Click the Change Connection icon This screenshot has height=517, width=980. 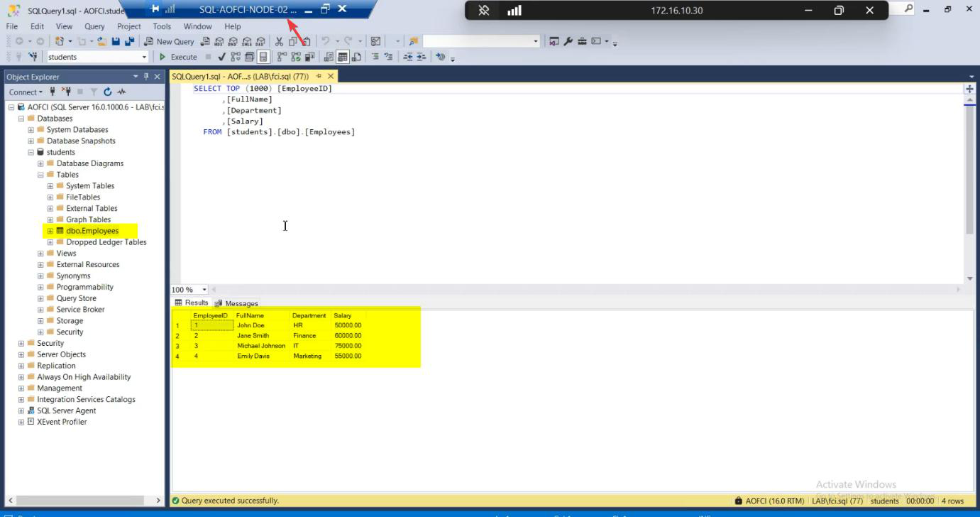[x=33, y=57]
